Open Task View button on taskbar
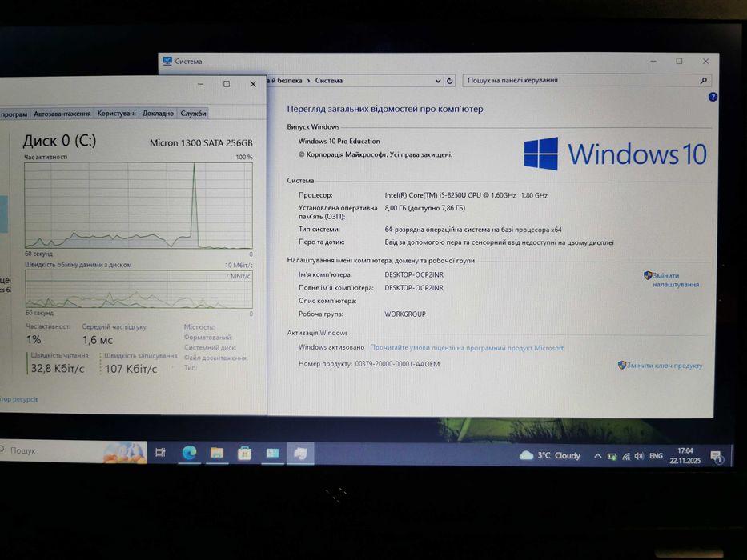Image resolution: width=747 pixels, height=560 pixels. pyautogui.click(x=161, y=452)
